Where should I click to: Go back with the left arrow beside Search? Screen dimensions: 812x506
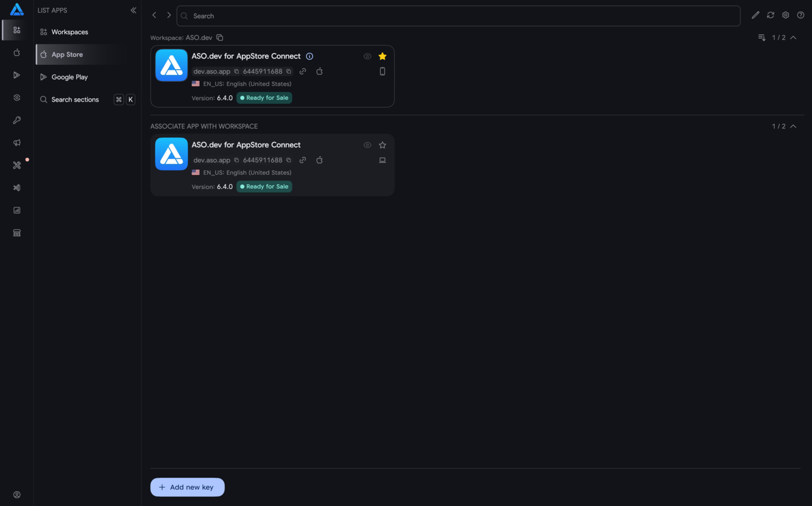[154, 15]
